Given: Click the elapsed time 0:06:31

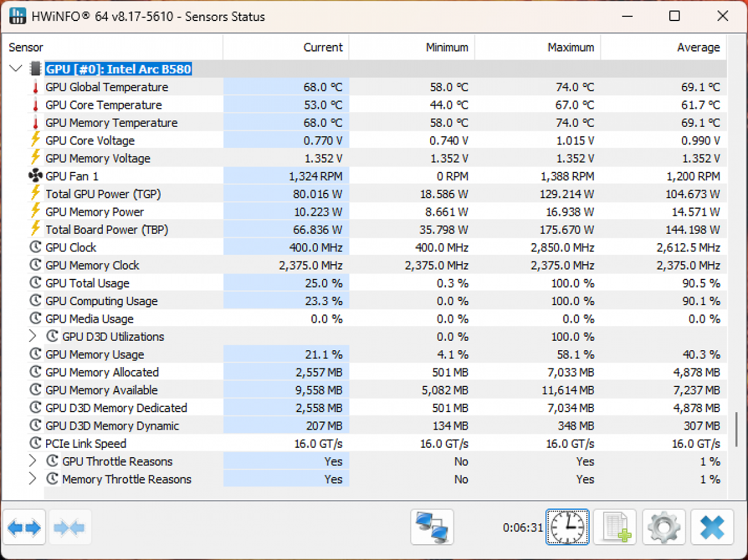Looking at the screenshot, I should (523, 527).
